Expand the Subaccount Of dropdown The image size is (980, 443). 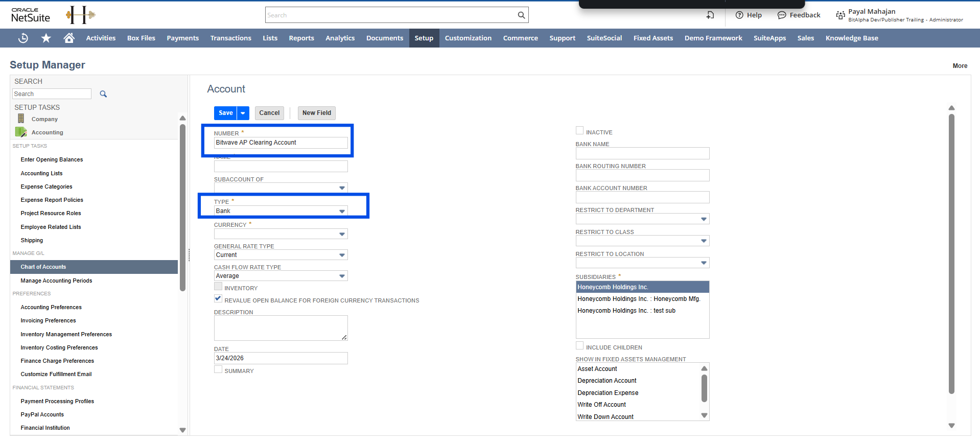[x=342, y=188]
